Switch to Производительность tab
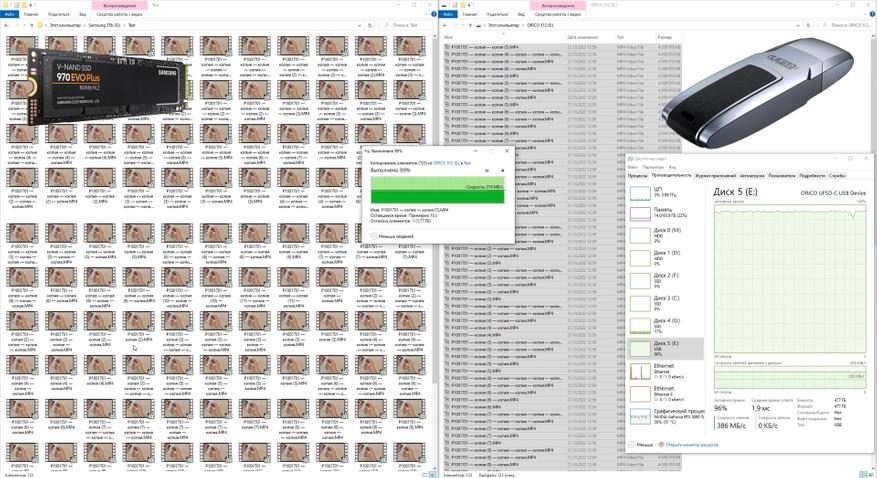This screenshot has height=478, width=877. 671,176
